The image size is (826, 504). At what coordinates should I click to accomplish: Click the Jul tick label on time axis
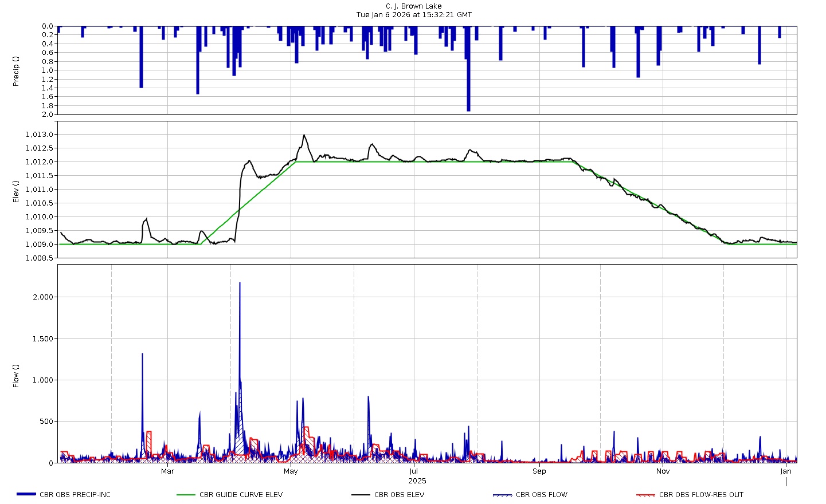pyautogui.click(x=413, y=471)
